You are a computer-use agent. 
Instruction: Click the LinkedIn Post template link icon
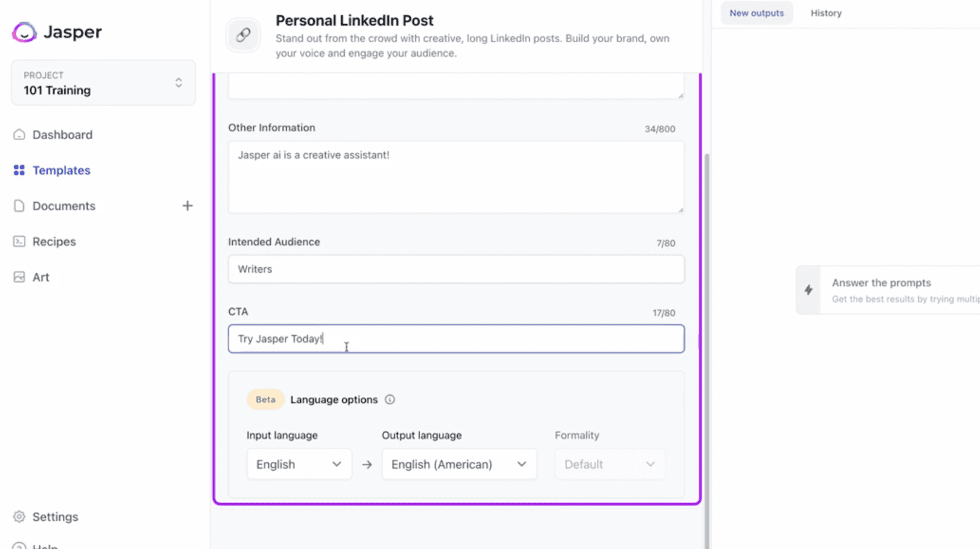pos(243,35)
